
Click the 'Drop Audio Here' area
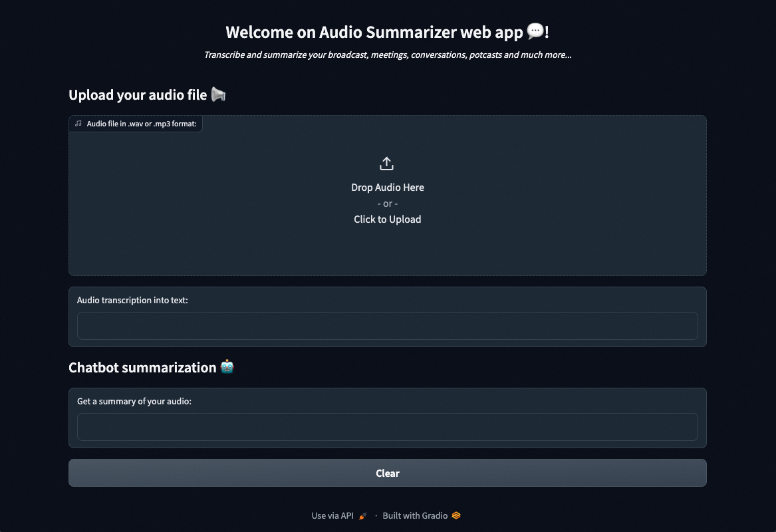coord(387,188)
